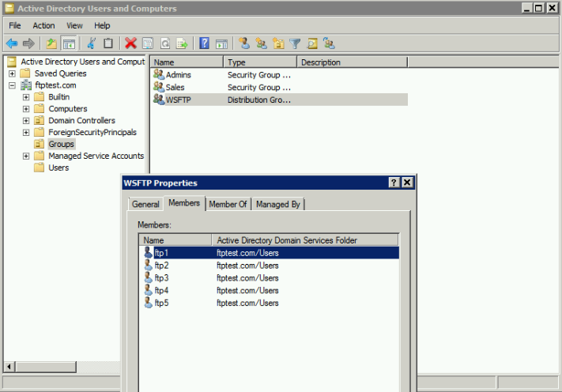
Task: Expand the Builtin container
Action: (x=26, y=97)
